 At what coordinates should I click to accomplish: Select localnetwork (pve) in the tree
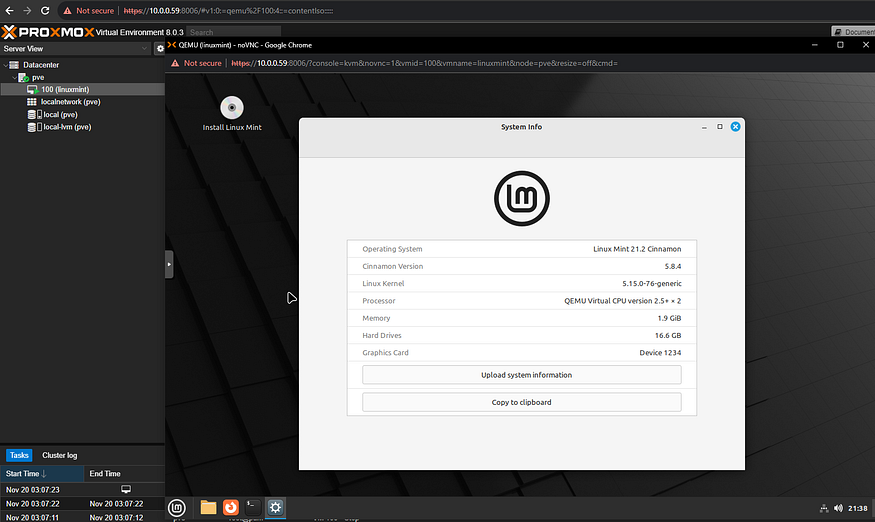(70, 102)
